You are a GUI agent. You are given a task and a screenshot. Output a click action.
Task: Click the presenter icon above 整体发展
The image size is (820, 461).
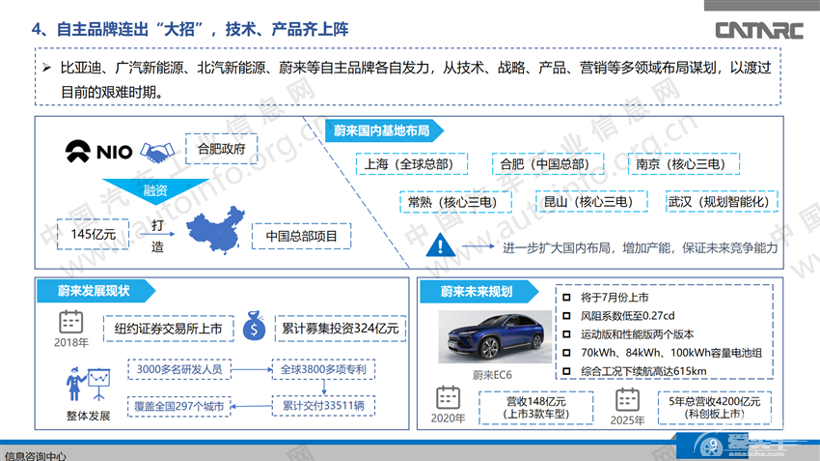coord(88,384)
